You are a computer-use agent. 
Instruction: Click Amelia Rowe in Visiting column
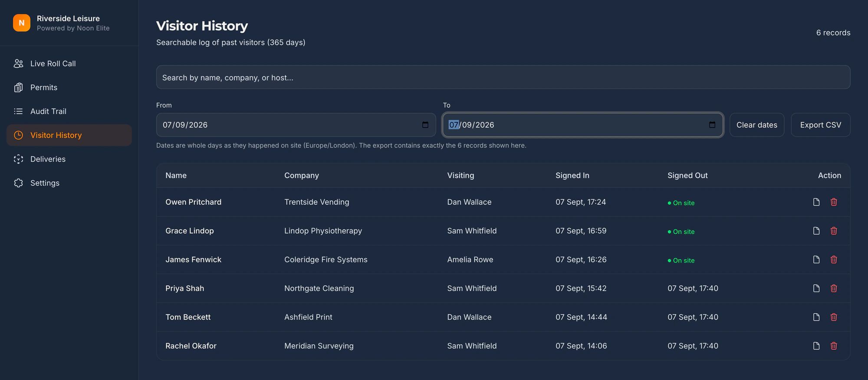[x=470, y=259]
